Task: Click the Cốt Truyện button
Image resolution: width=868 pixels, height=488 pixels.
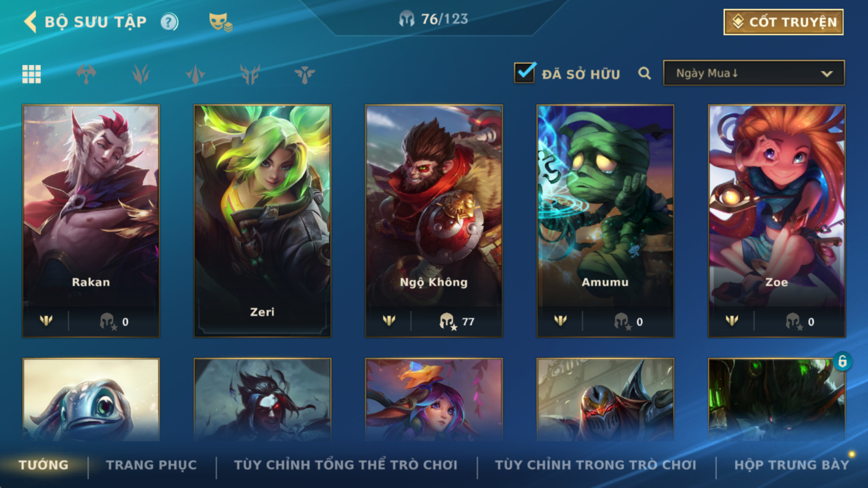Action: pos(783,22)
